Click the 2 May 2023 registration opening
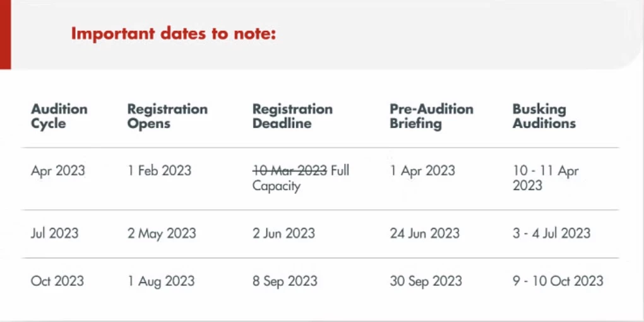 pyautogui.click(x=162, y=234)
